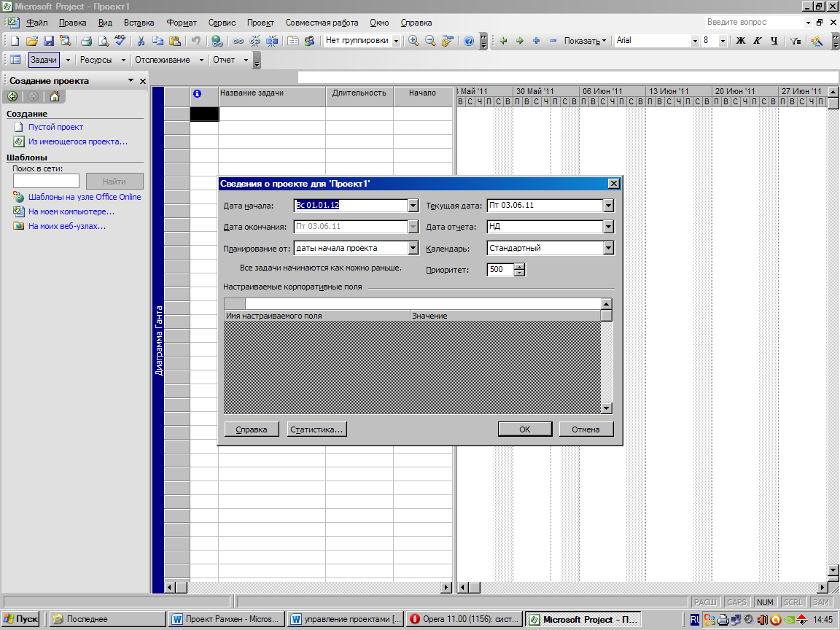The image size is (840, 630).
Task: Open the Совместная работа menu
Action: pos(322,23)
